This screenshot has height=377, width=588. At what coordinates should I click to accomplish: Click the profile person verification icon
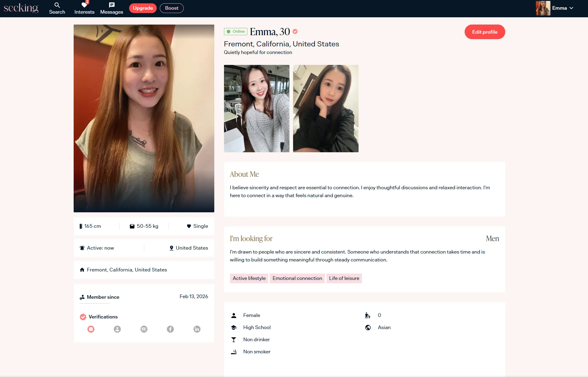coord(117,329)
